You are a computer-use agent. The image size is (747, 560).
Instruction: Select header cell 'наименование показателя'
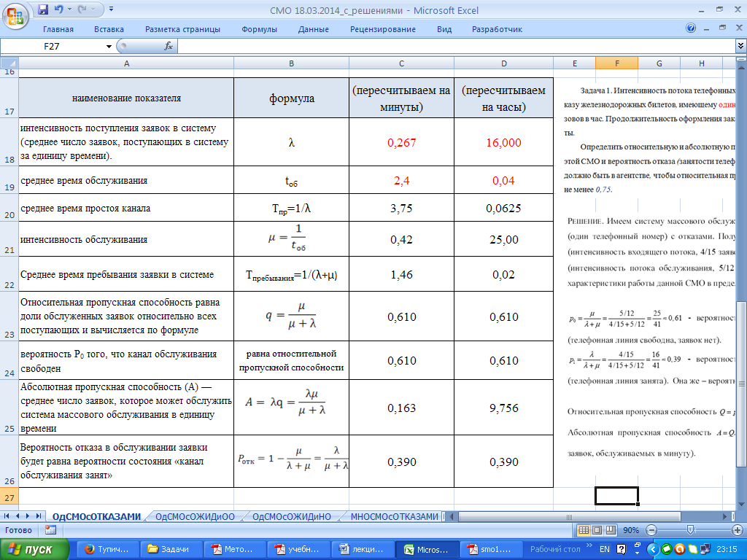pos(126,98)
